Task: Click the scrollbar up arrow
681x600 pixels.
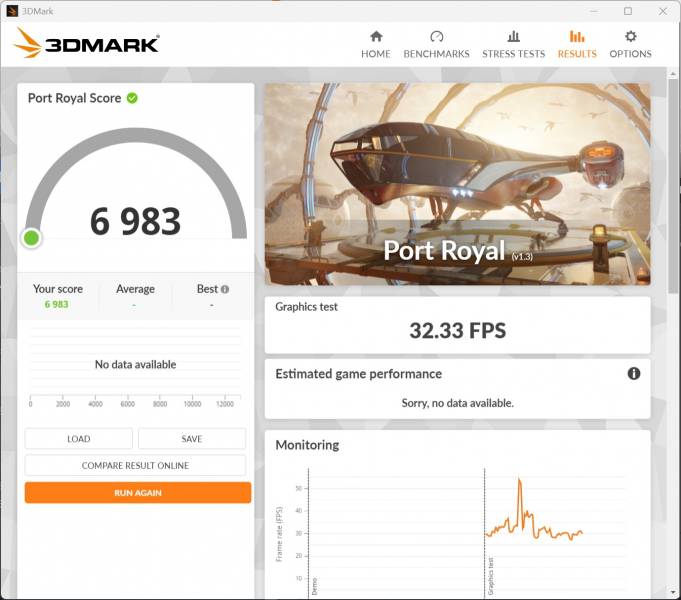Action: click(x=673, y=73)
